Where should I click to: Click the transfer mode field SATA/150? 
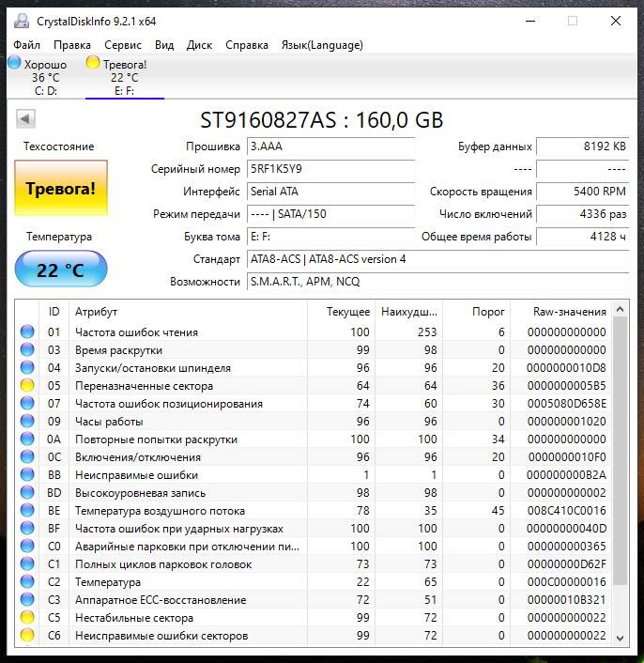coord(330,214)
